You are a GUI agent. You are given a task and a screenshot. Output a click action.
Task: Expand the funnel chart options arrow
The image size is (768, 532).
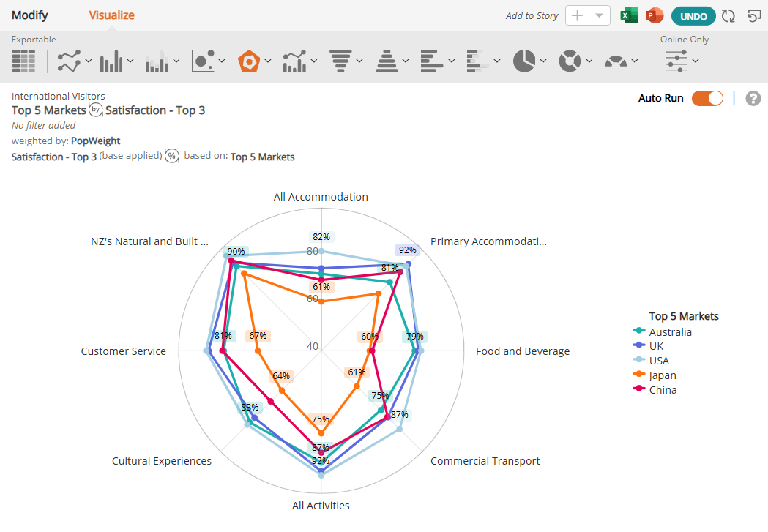[359, 61]
